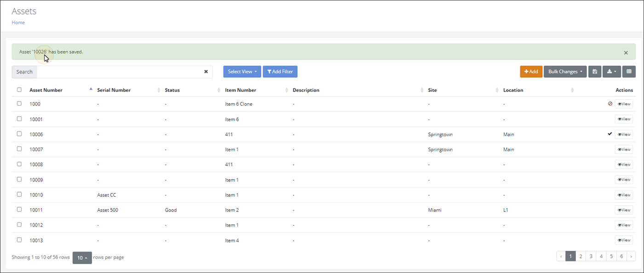Check the box for asset 10008
Image resolution: width=644 pixels, height=273 pixels.
[19, 164]
